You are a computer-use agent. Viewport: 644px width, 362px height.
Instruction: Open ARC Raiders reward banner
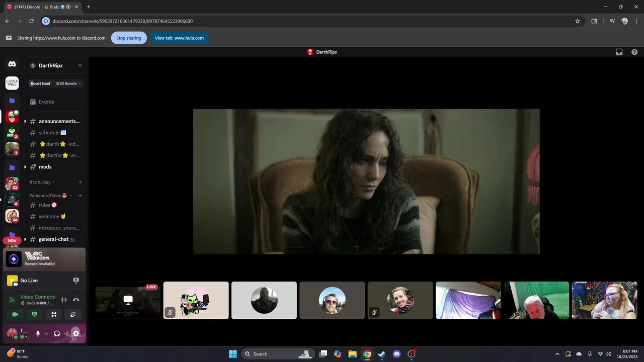coord(44,258)
